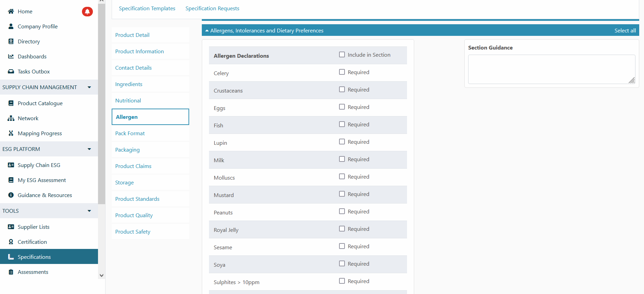The image size is (644, 294).
Task: Collapse the Supply Chain Management section
Action: tap(89, 87)
